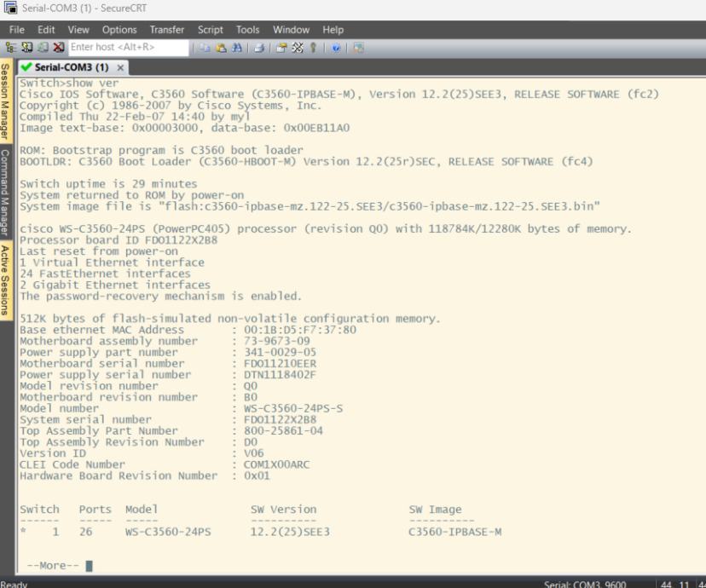Click CLEI code COM1X00ARC
Screen dimensions: 706x588
tap(276, 464)
